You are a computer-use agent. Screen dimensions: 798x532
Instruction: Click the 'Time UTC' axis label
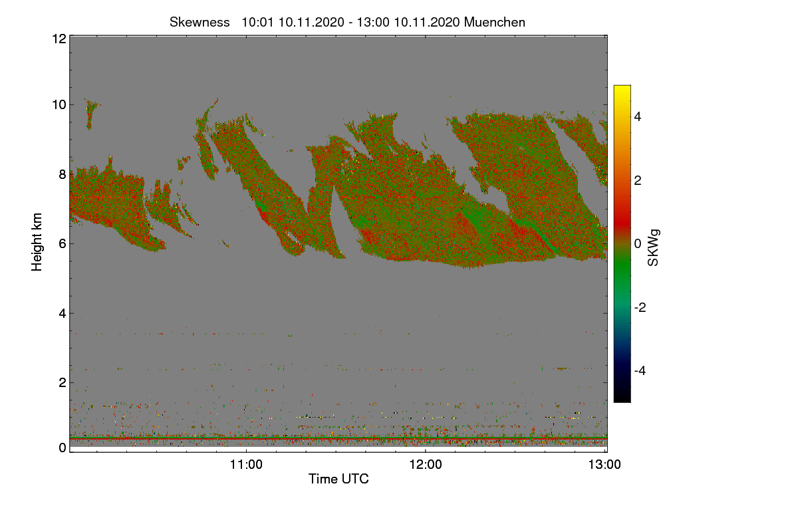click(338, 479)
